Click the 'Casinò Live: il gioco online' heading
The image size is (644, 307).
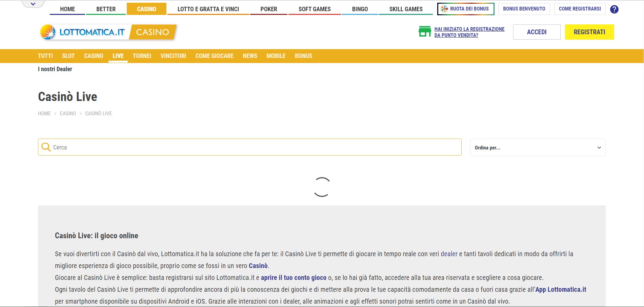pyautogui.click(x=97, y=236)
